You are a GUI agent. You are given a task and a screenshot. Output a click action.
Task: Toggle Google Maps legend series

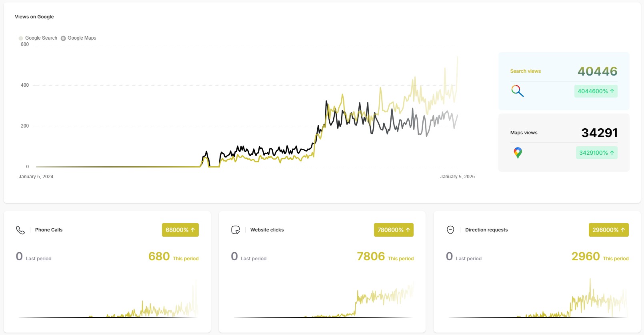point(79,38)
